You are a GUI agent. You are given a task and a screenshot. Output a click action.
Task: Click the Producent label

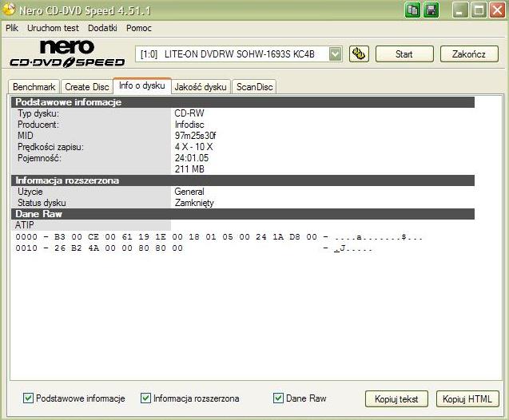click(38, 125)
